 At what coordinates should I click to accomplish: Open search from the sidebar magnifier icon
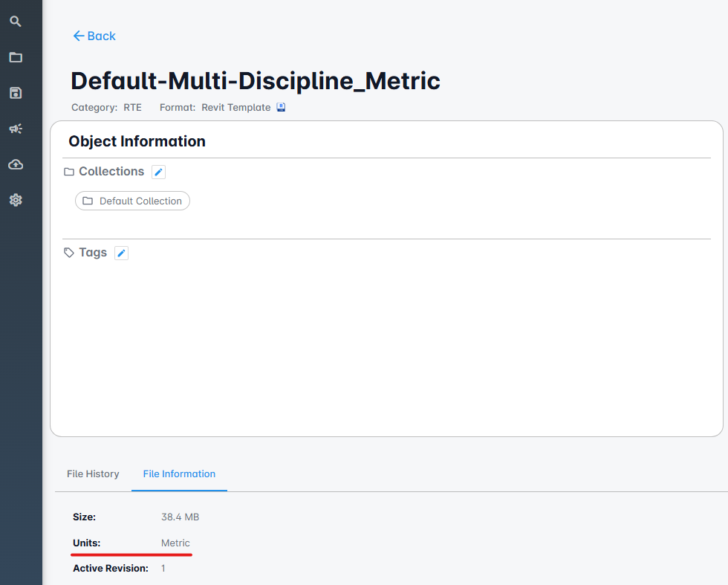tap(16, 22)
